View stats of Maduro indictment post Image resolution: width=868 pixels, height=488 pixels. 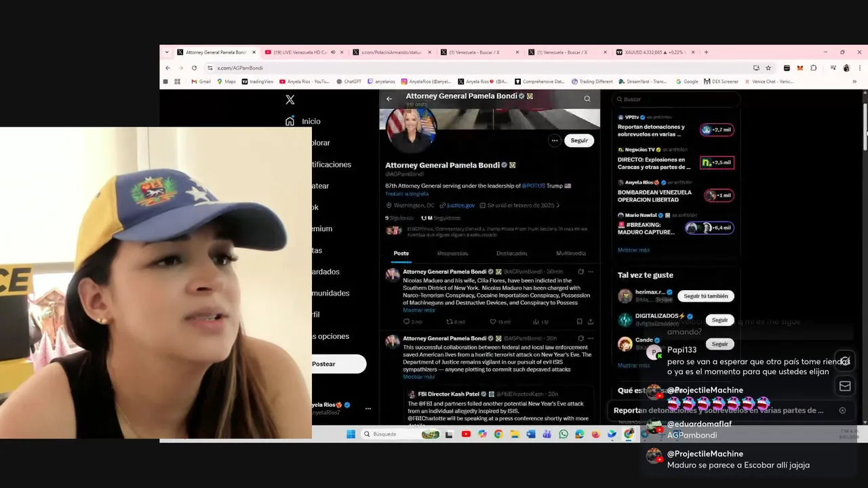coord(541,322)
